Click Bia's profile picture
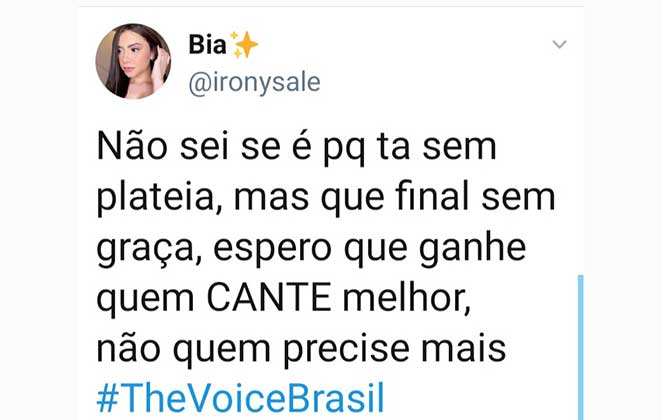662x420 pixels. [x=133, y=62]
